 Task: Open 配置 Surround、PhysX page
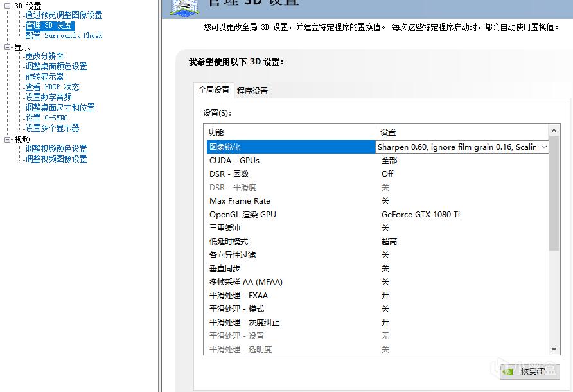pos(64,35)
